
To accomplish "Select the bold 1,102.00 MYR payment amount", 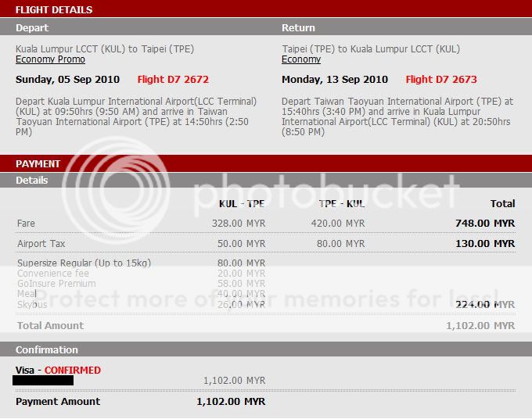I will 231,402.
